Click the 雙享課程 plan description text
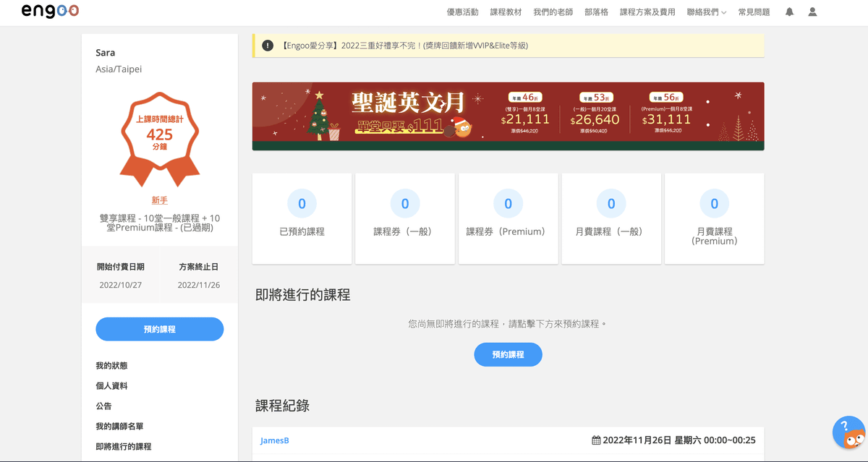The image size is (868, 462). point(160,223)
